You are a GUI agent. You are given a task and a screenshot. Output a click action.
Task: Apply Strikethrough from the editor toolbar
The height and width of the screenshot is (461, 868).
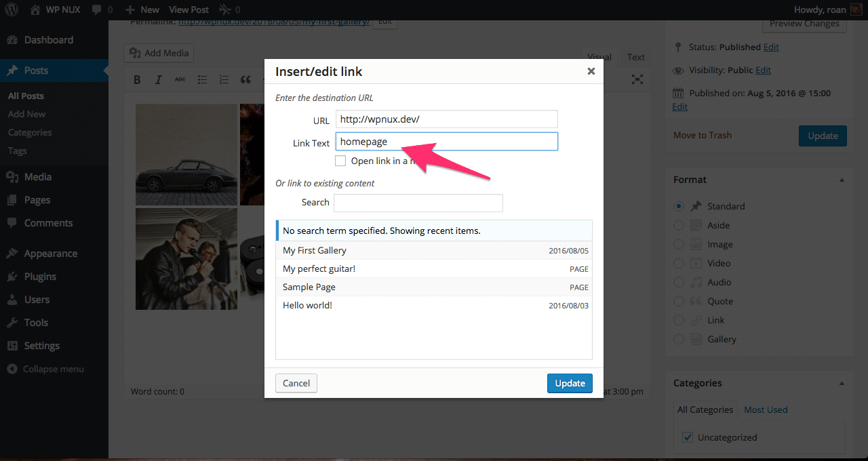(x=180, y=80)
